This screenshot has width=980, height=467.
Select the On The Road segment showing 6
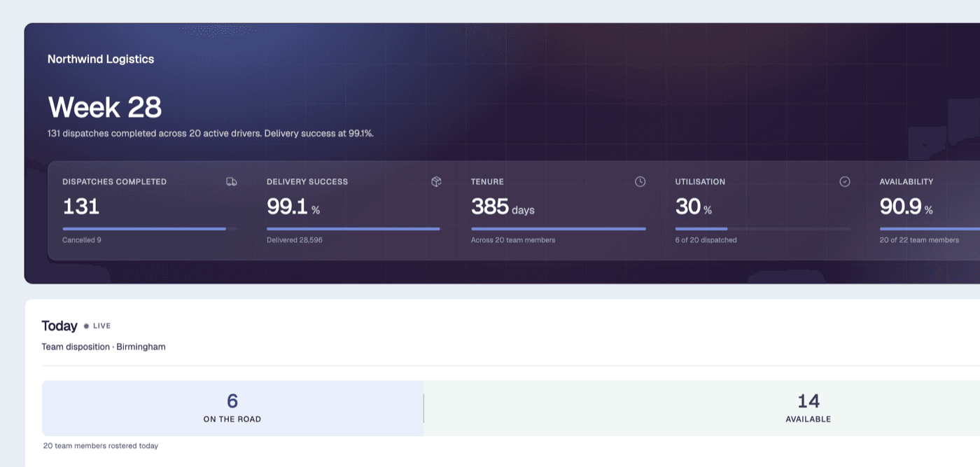click(232, 408)
